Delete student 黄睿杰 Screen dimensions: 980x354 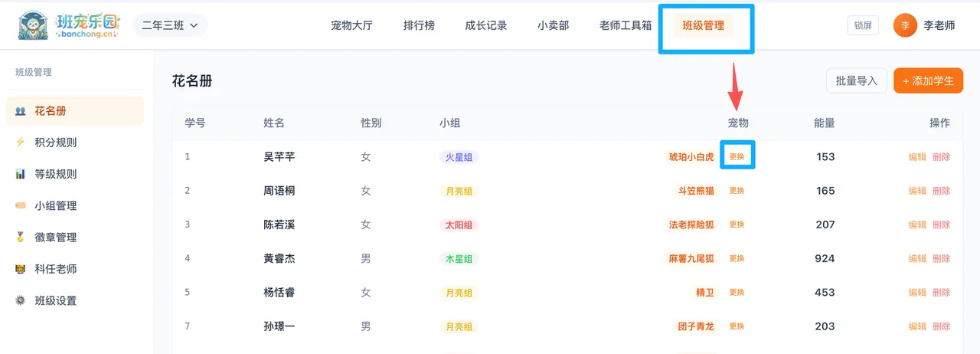click(x=942, y=258)
